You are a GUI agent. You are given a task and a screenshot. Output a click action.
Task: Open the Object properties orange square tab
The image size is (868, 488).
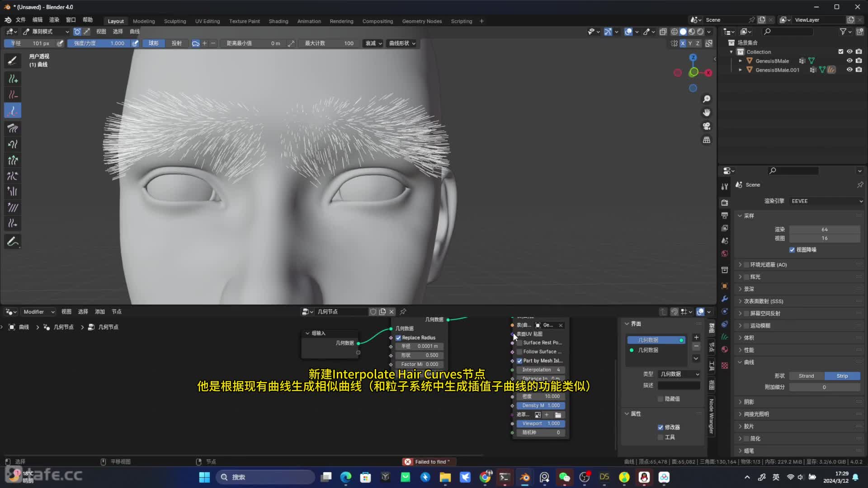click(x=725, y=286)
